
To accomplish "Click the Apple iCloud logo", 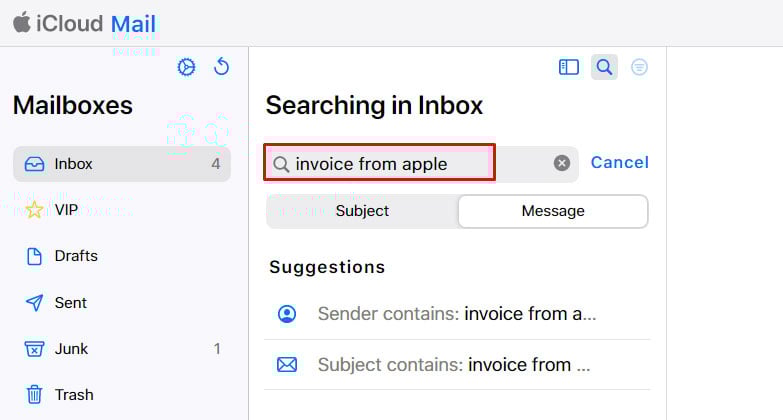I will (x=21, y=22).
